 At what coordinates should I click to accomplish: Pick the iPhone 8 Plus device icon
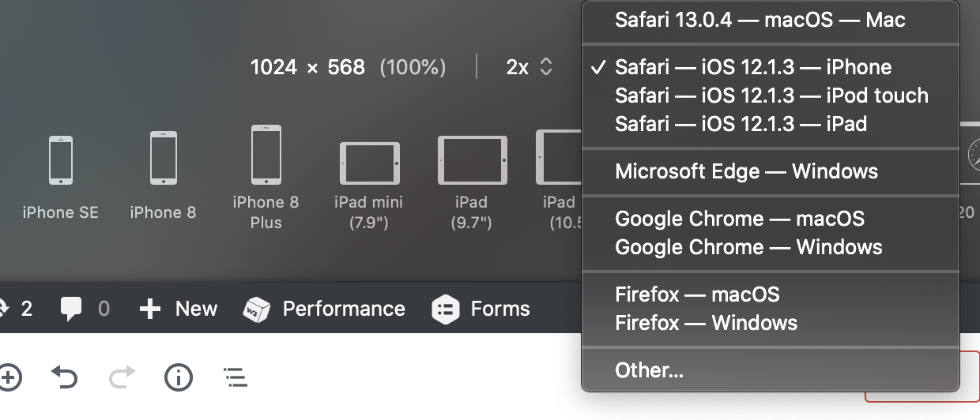(x=266, y=155)
